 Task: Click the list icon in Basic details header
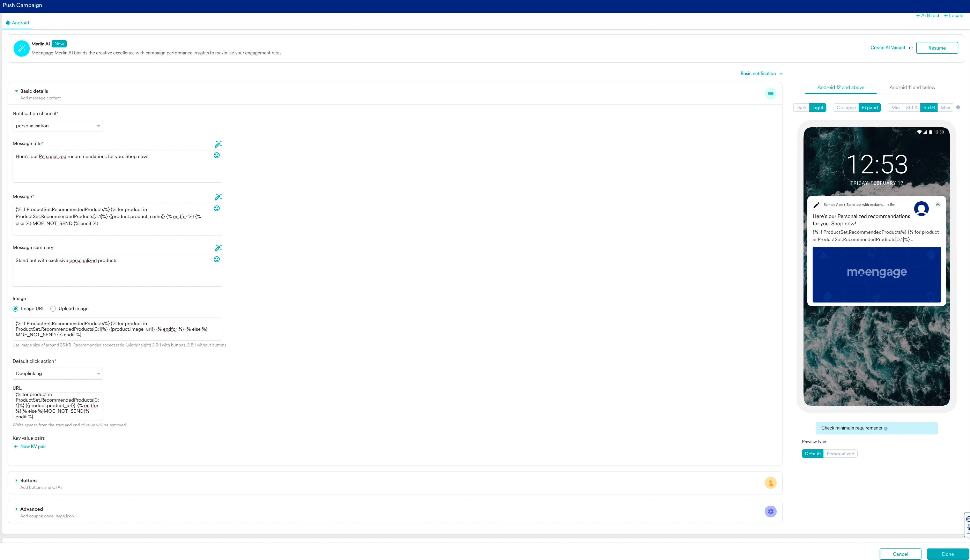(770, 94)
